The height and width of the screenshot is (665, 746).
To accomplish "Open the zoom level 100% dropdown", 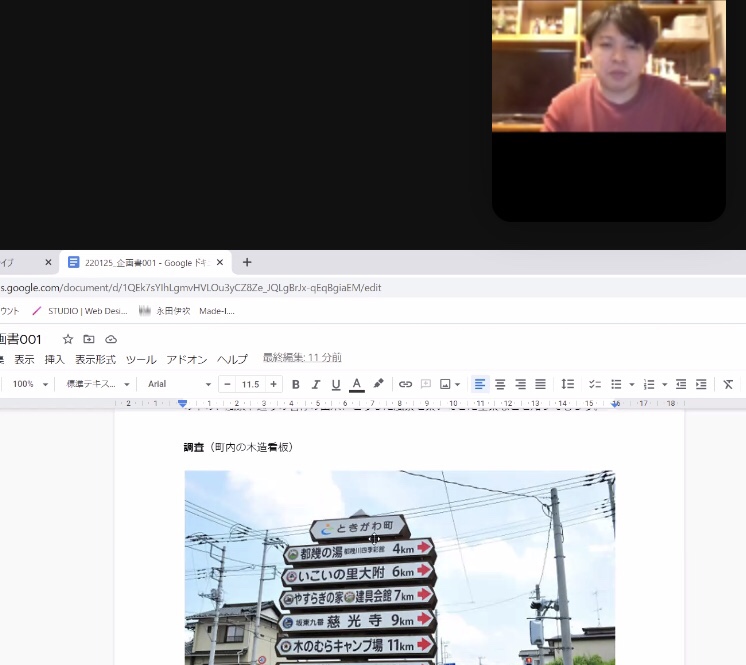I will pos(30,384).
